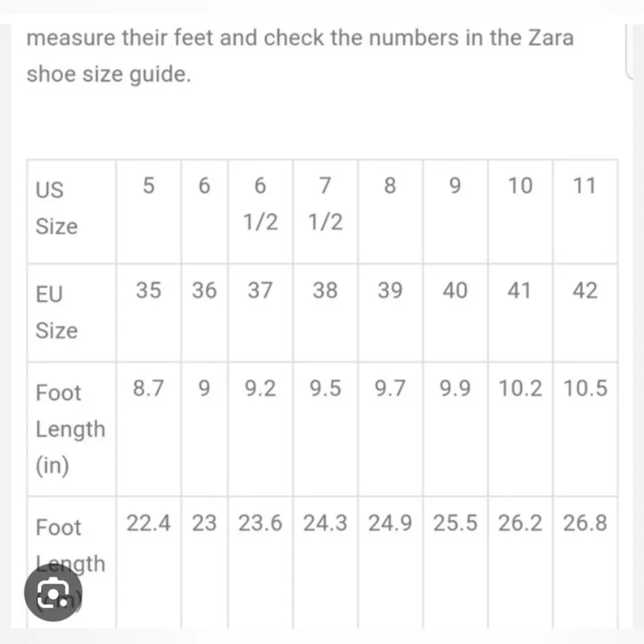Select the EU size 35 cell
Screen dimensions: 644x644
[x=149, y=313]
